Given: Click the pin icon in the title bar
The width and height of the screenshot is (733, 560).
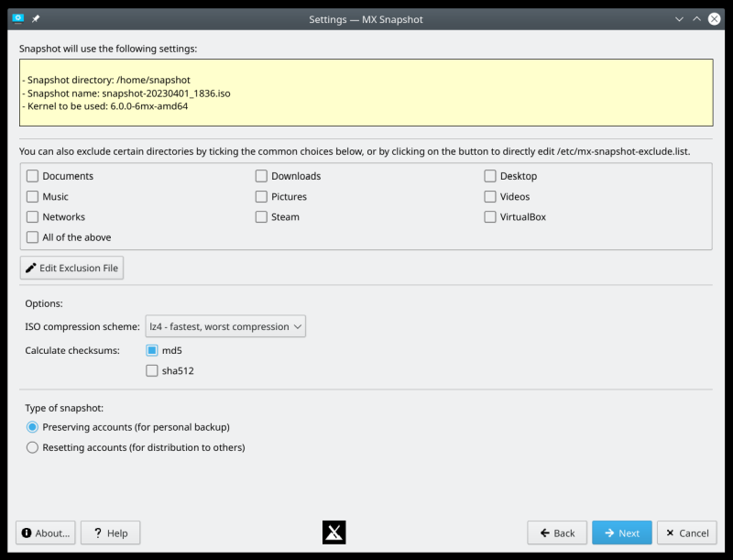Looking at the screenshot, I should click(36, 18).
